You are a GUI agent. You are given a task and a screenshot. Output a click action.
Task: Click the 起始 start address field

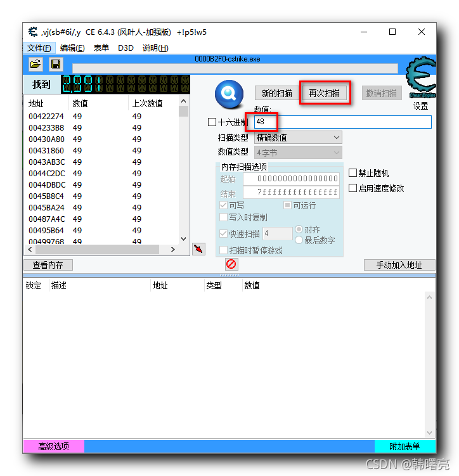[291, 179]
